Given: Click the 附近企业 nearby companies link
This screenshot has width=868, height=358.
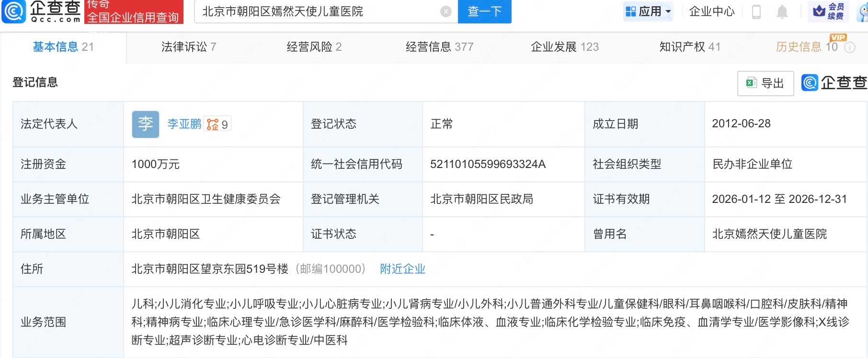Looking at the screenshot, I should (402, 269).
